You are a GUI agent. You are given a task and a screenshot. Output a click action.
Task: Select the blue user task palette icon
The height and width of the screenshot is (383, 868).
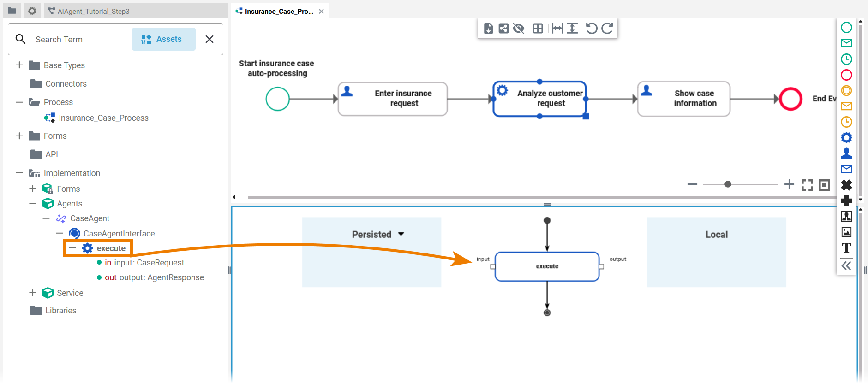coord(846,153)
